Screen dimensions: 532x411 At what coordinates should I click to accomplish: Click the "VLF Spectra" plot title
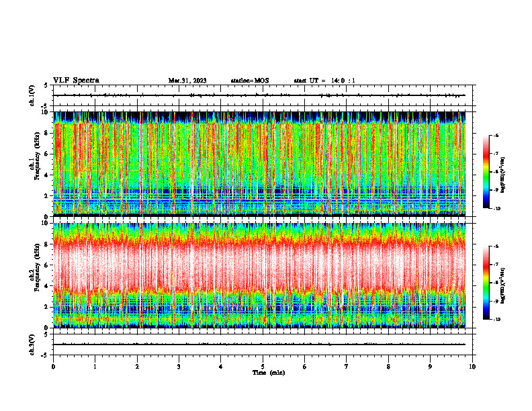[x=76, y=81]
